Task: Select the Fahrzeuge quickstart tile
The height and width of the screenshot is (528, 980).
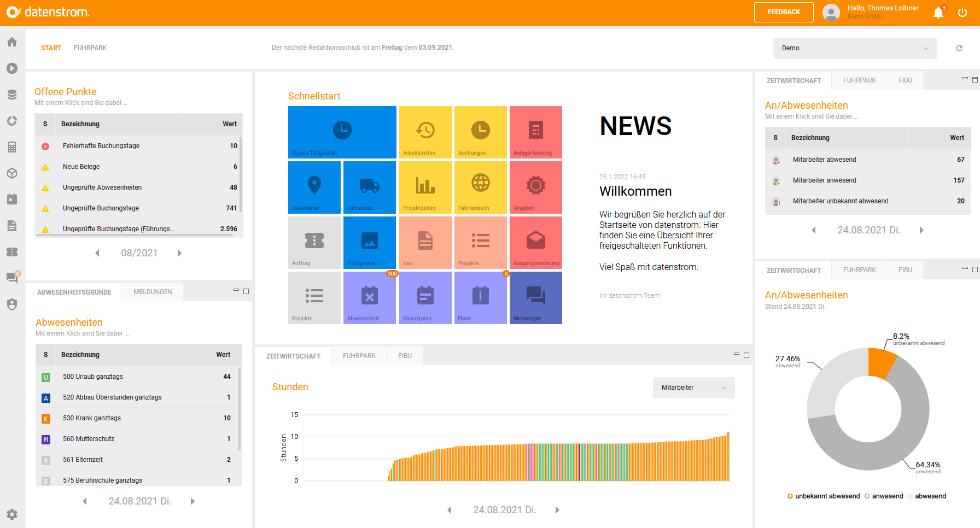Action: (369, 187)
